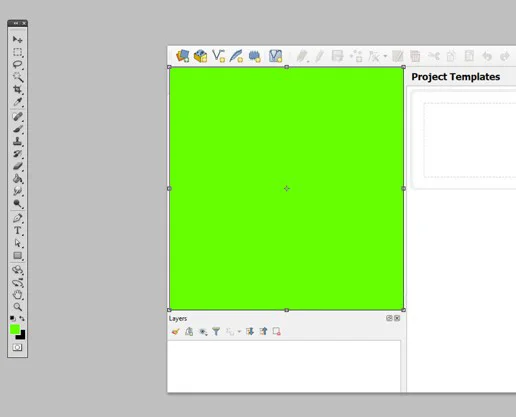This screenshot has width=516, height=417.
Task: Swap foreground and background colors
Action: (22, 318)
